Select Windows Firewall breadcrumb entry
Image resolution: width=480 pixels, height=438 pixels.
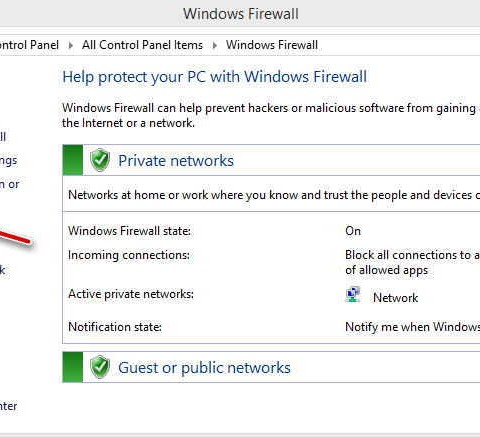(272, 45)
